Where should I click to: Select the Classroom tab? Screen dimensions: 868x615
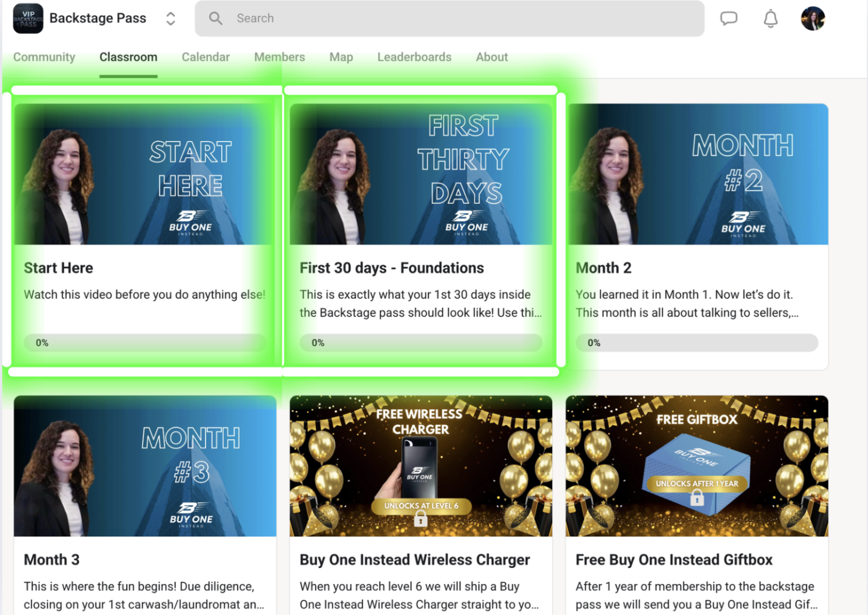pyautogui.click(x=128, y=57)
